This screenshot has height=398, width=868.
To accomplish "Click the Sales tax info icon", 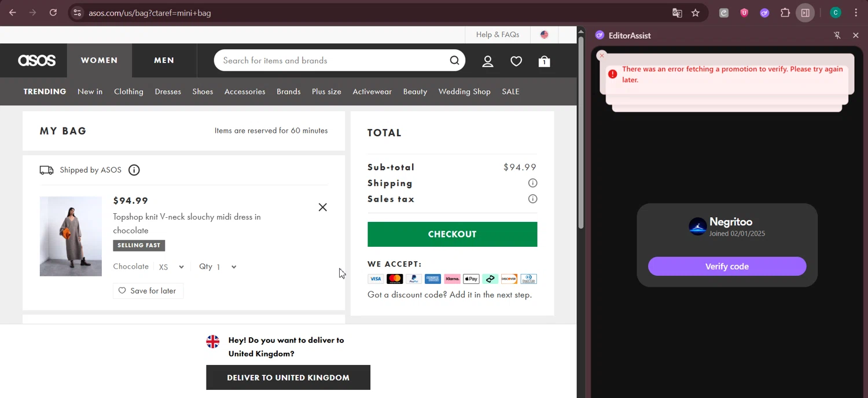I will [x=532, y=199].
